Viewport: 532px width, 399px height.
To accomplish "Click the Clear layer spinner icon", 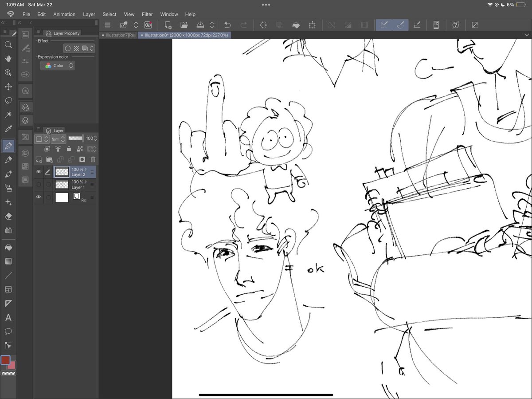I will (263, 25).
